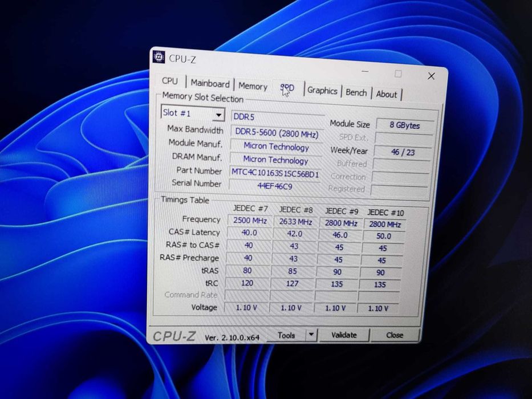Click the JEDEC #7 empty Command Rate cell
The width and height of the screenshot is (532, 399).
[x=246, y=295]
